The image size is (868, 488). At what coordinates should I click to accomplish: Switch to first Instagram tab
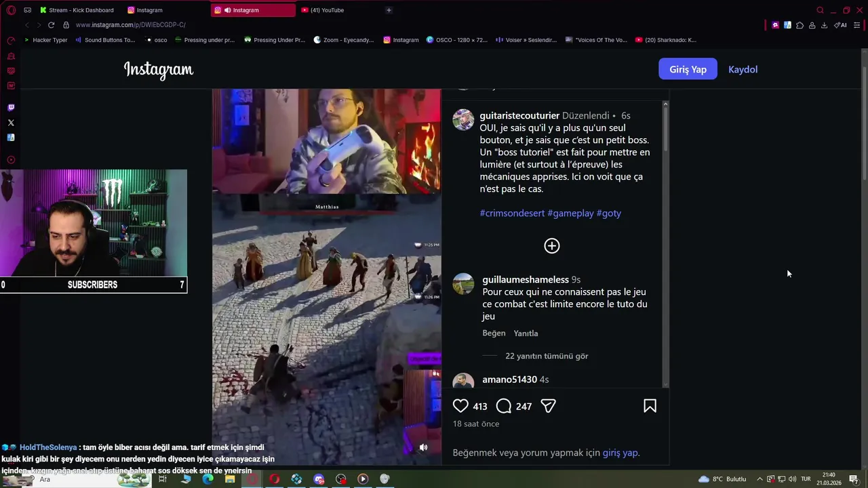pos(144,10)
